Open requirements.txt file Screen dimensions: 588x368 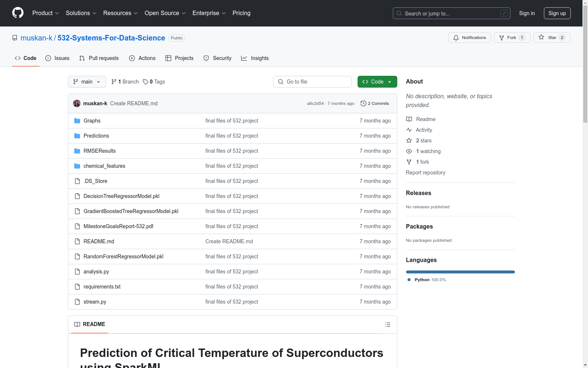click(102, 287)
